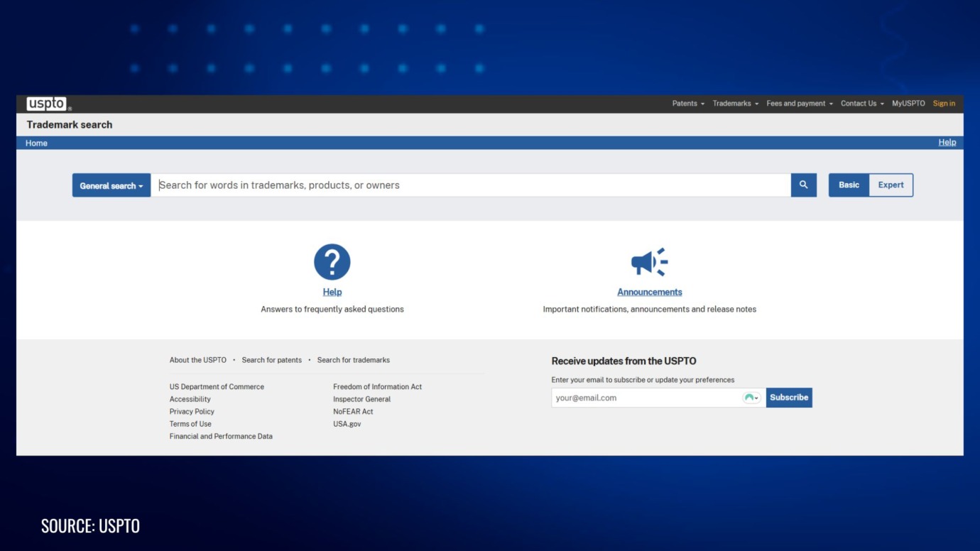The image size is (980, 551).
Task: Click the Announcements megaphone icon
Action: coord(649,261)
